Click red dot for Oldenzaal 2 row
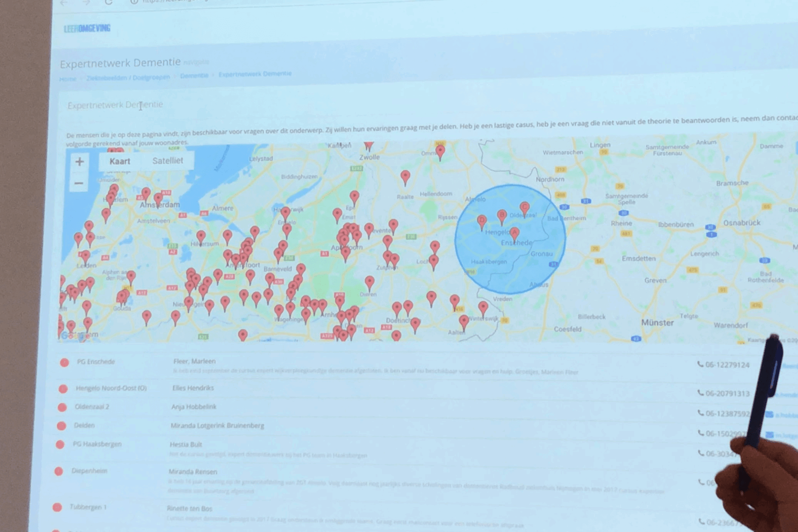The image size is (798, 532). pyautogui.click(x=62, y=407)
